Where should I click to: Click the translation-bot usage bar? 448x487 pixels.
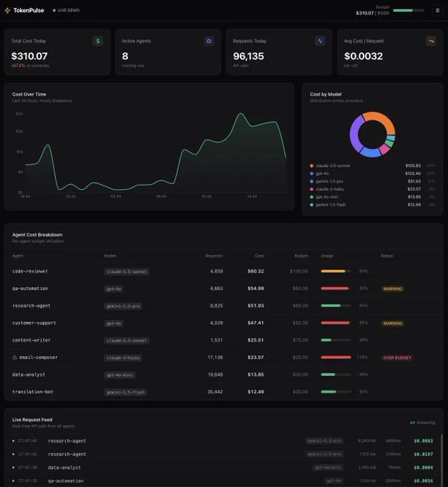[336, 392]
